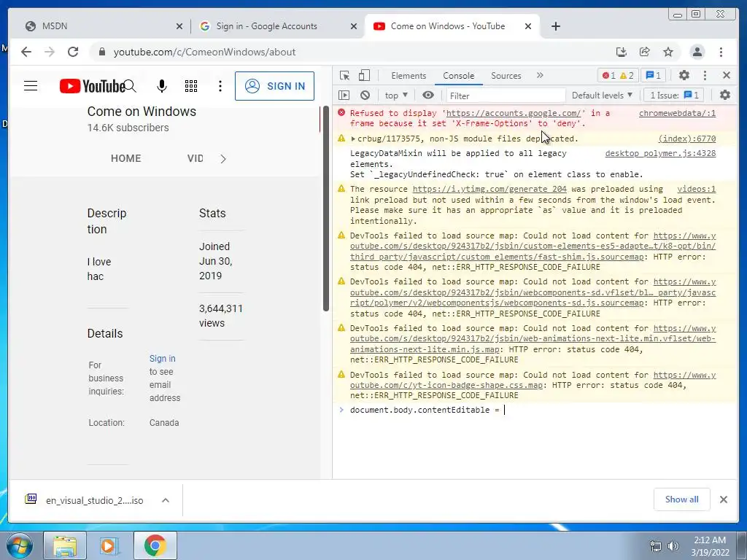Install app via the address bar download icon
The width and height of the screenshot is (747, 560).
tap(622, 52)
